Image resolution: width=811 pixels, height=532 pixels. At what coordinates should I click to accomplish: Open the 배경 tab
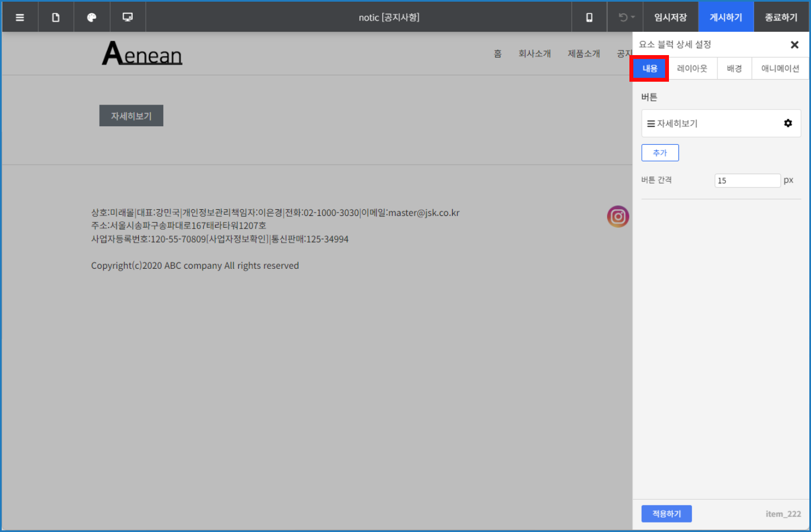point(734,68)
